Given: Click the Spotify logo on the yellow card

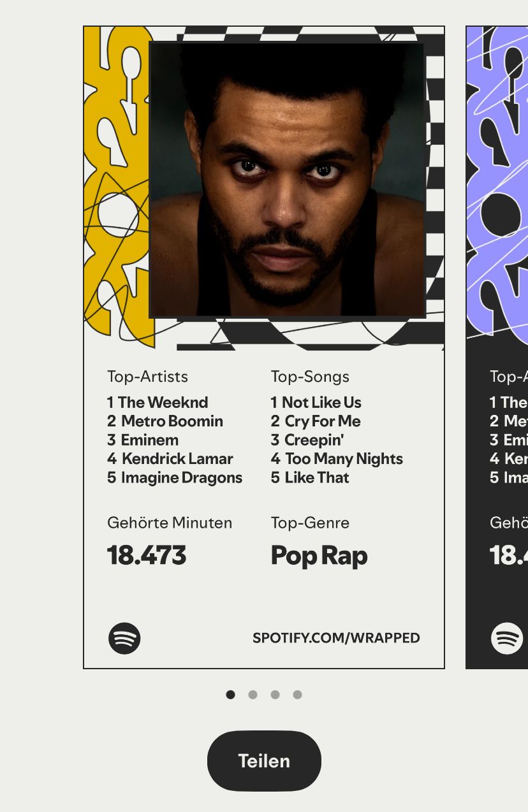Looking at the screenshot, I should (x=124, y=638).
